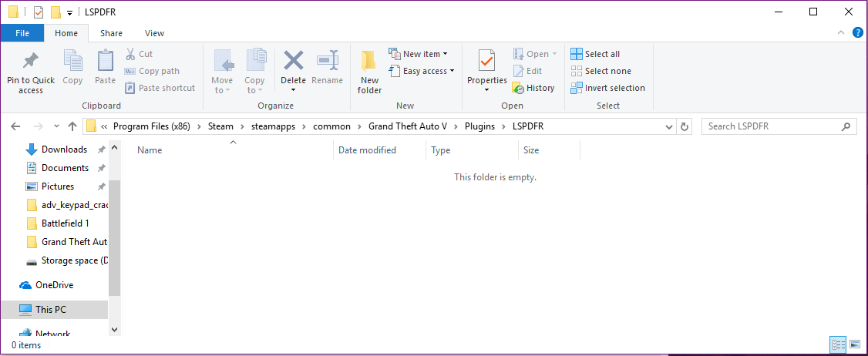Click the Edit button in Open group
The image size is (868, 356).
click(x=527, y=71)
